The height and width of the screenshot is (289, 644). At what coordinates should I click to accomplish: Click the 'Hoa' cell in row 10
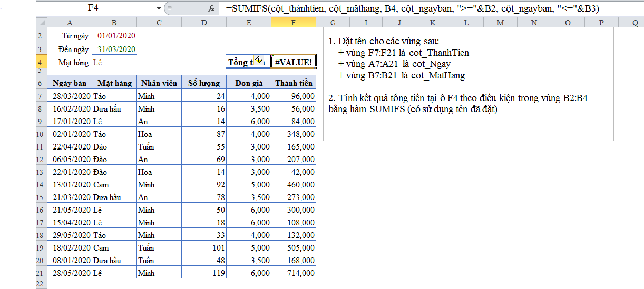tap(159, 134)
